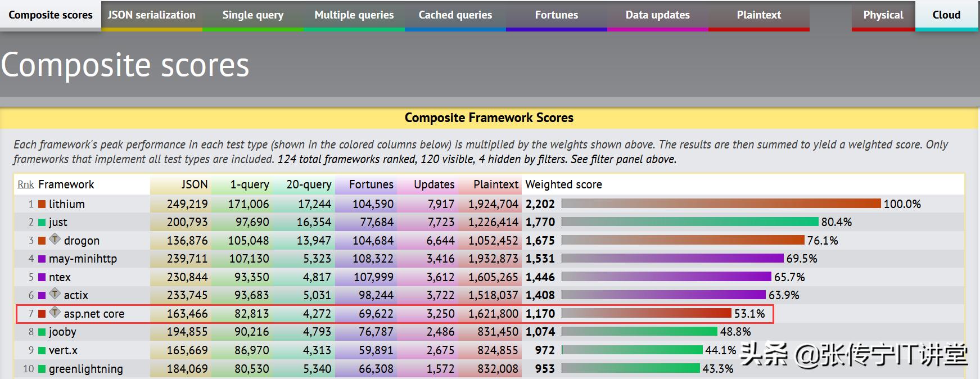Switch to Physical hardware results

point(883,15)
